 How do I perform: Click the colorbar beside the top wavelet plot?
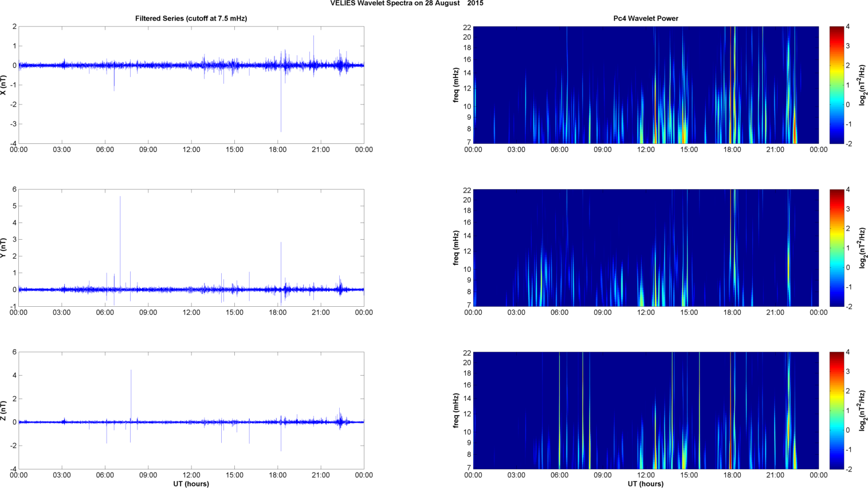(836, 85)
